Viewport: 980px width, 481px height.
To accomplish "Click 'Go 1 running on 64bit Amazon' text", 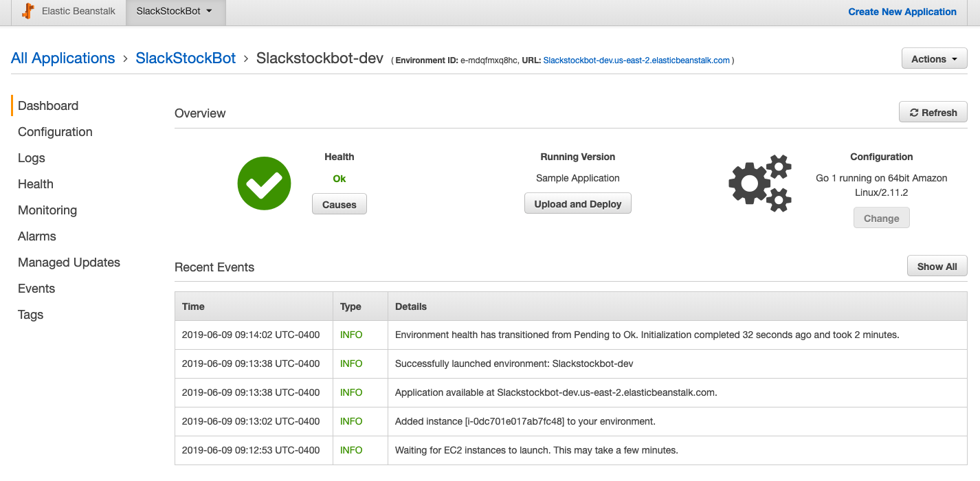I will (x=882, y=178).
